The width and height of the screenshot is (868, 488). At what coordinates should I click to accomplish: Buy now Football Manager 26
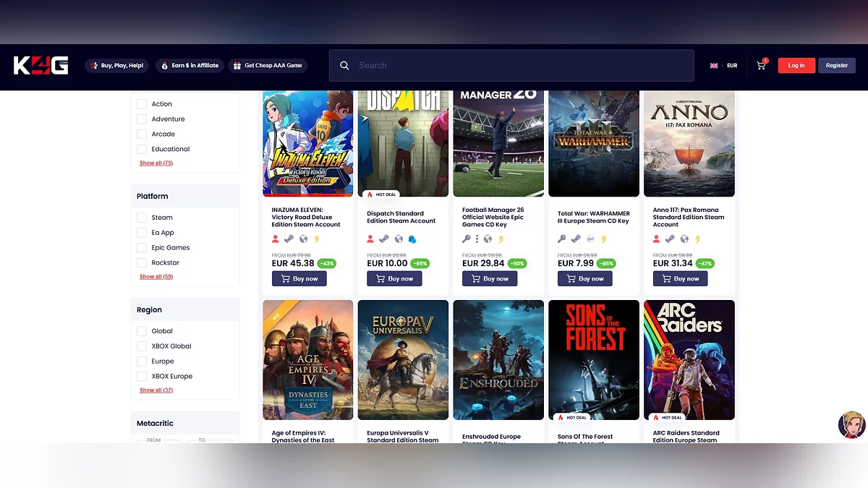tap(490, 278)
